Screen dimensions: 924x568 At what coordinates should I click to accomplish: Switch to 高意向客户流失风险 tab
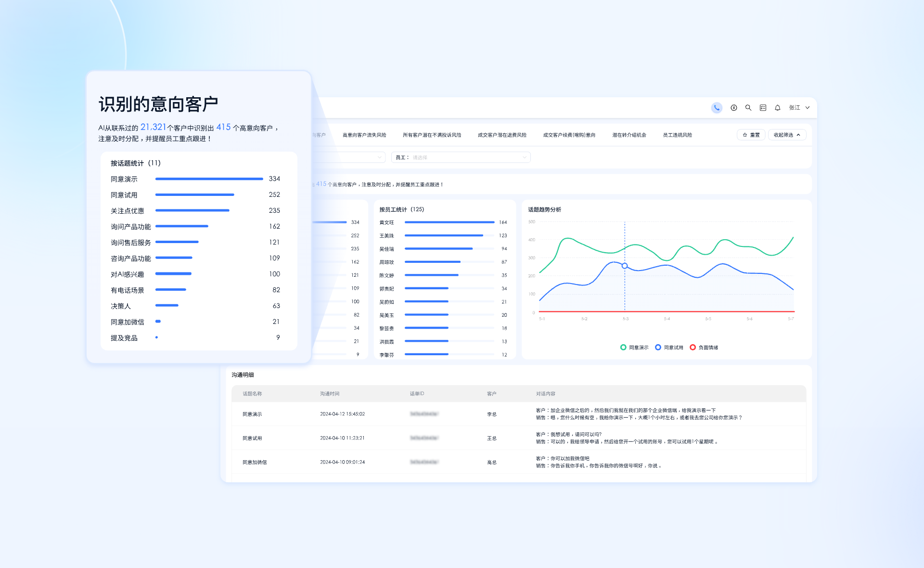(x=364, y=135)
